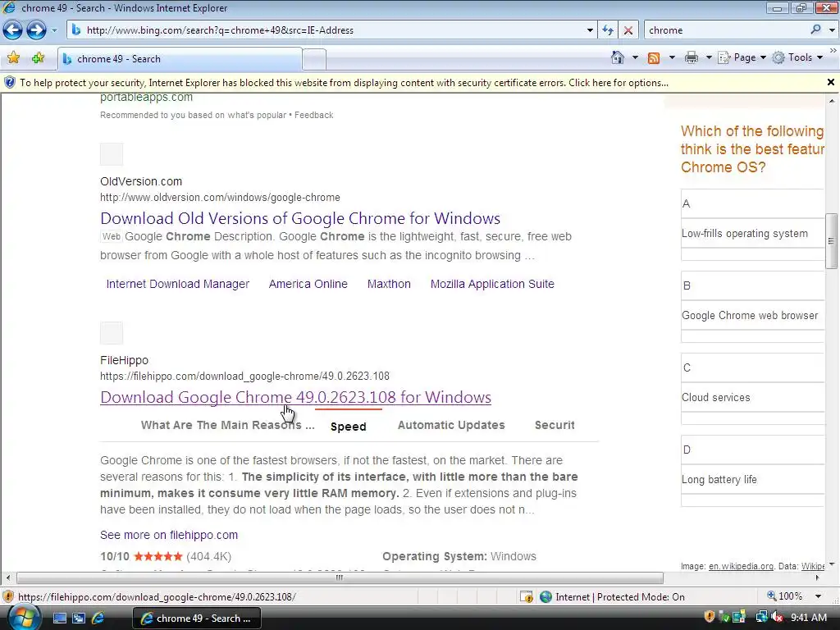Expand the address bar history dropdown
Viewport: 840px width, 630px height.
590,30
